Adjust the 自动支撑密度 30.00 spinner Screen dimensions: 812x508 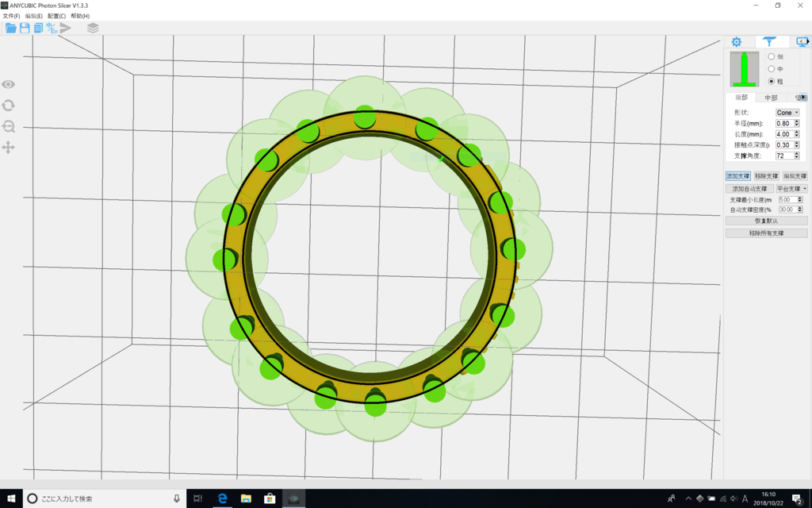click(x=800, y=210)
